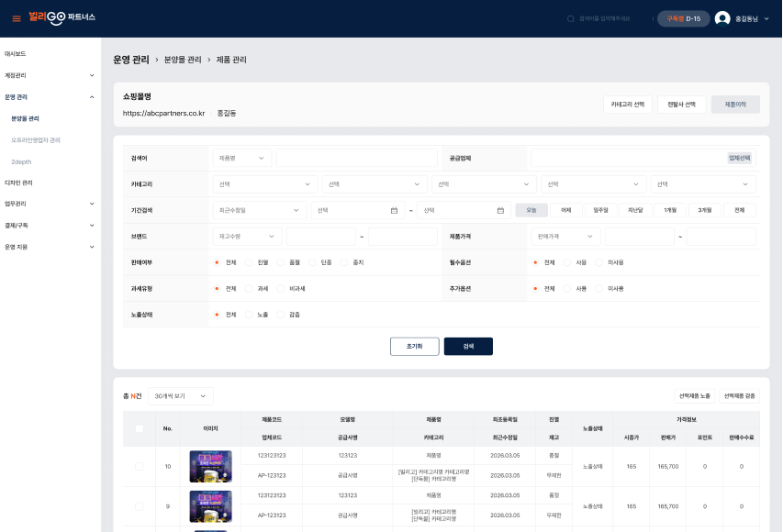Expand the user menu chevron beside the username

click(766, 19)
